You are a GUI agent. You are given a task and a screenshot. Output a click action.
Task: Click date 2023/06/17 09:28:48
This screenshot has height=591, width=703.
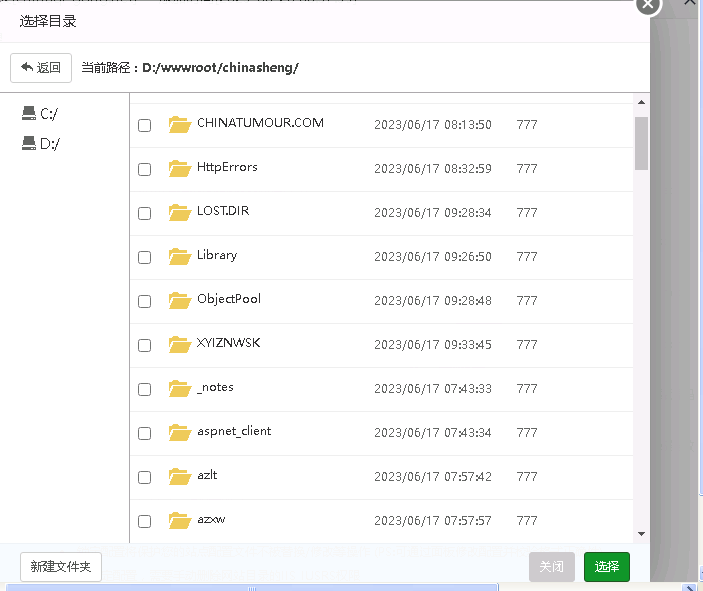tap(433, 300)
